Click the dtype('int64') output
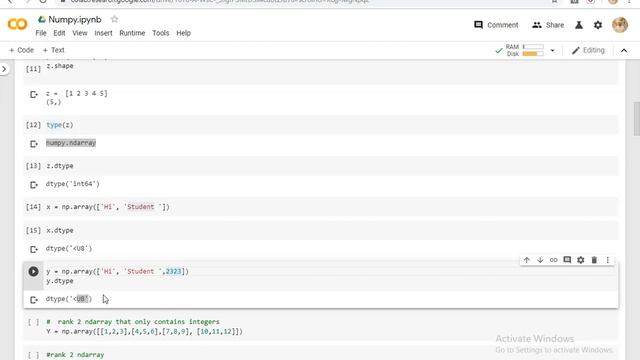The image size is (640, 360). coord(73,184)
